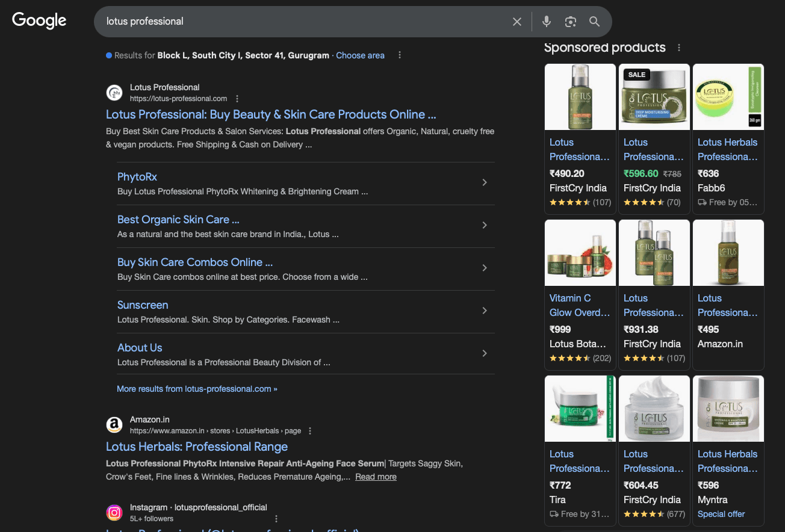Open menu beside Instagram result followers line

coord(276,519)
